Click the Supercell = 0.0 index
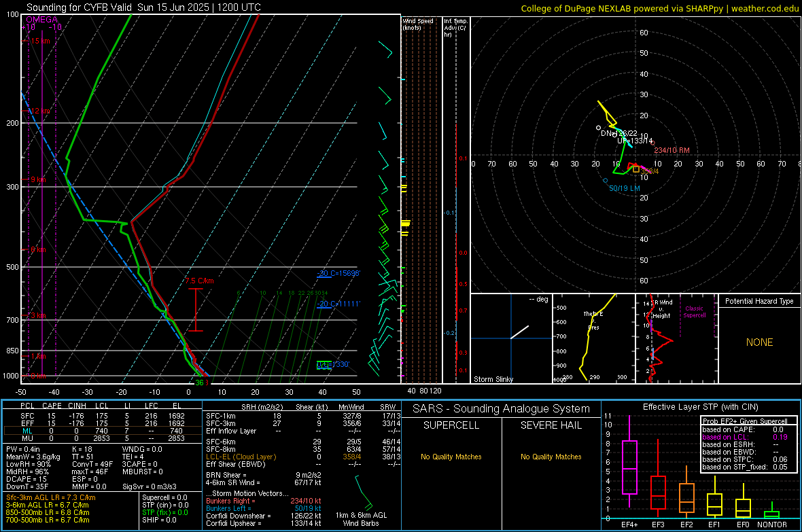The image size is (802, 532). [164, 497]
